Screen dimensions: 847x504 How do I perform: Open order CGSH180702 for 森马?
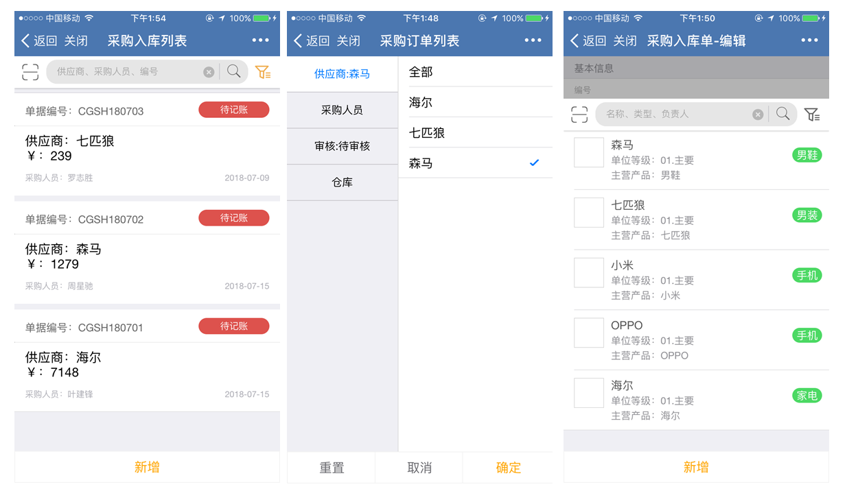[x=147, y=252]
